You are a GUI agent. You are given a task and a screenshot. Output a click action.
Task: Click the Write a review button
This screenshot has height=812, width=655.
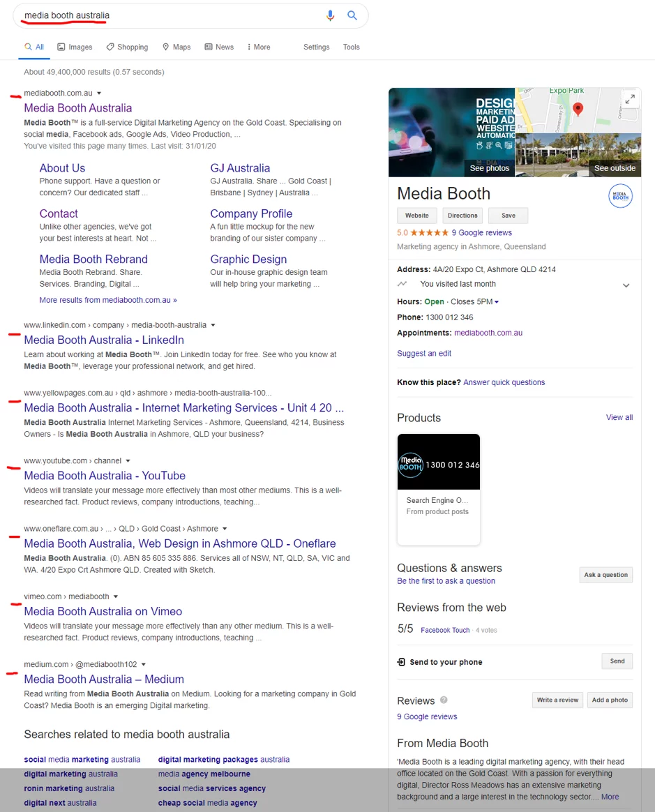[x=557, y=700]
